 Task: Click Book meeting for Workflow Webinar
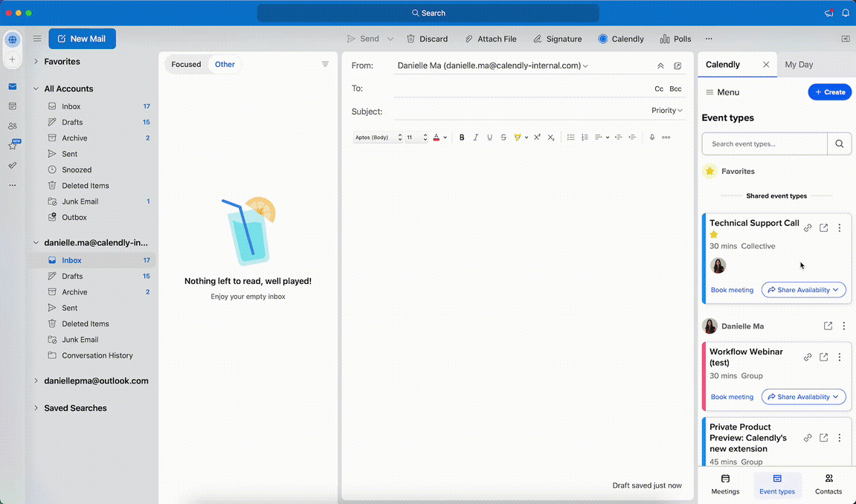[x=732, y=396]
